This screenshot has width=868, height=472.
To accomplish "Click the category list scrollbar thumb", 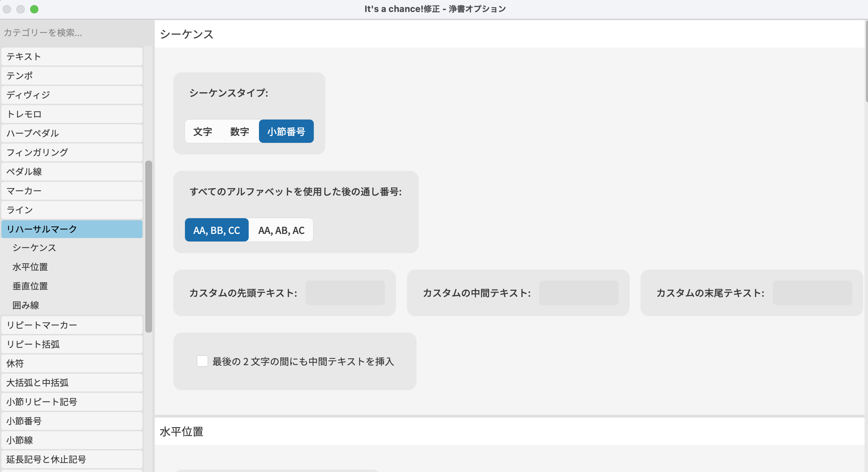I will point(149,247).
